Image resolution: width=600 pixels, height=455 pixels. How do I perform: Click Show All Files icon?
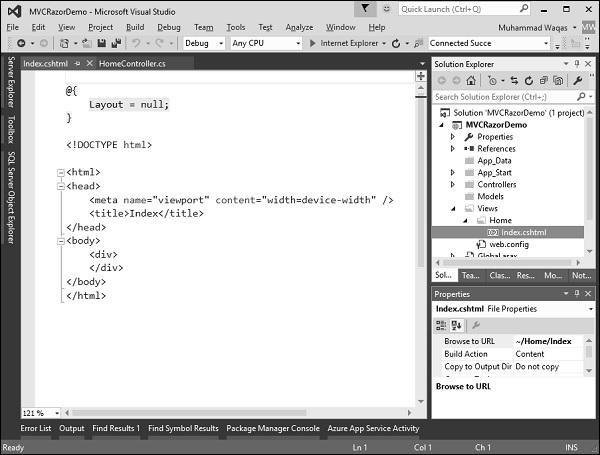tap(558, 80)
